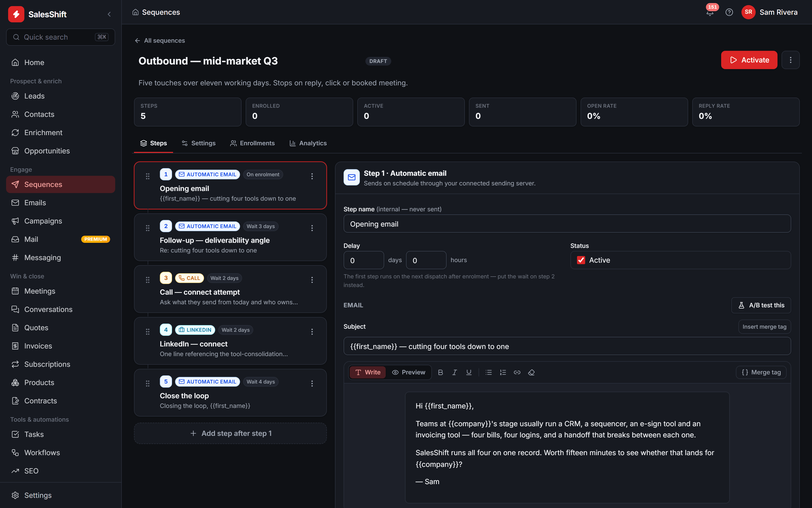This screenshot has height=508, width=812.
Task: Open the Analytics tab
Action: click(308, 143)
